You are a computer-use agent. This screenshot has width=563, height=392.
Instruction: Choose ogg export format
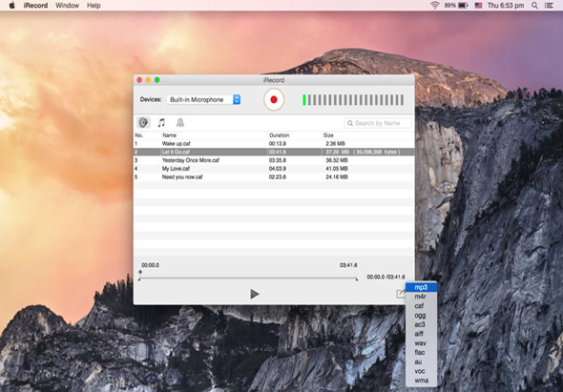[x=421, y=315]
